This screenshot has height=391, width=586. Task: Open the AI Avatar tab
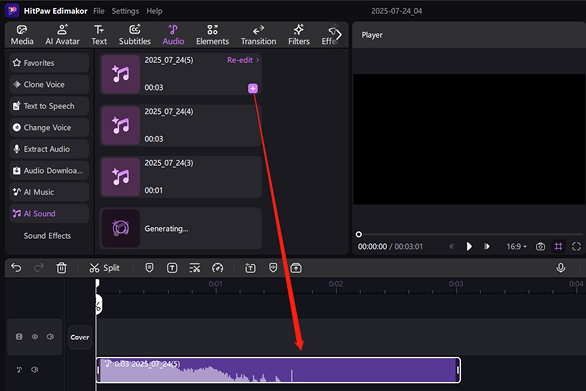point(62,35)
